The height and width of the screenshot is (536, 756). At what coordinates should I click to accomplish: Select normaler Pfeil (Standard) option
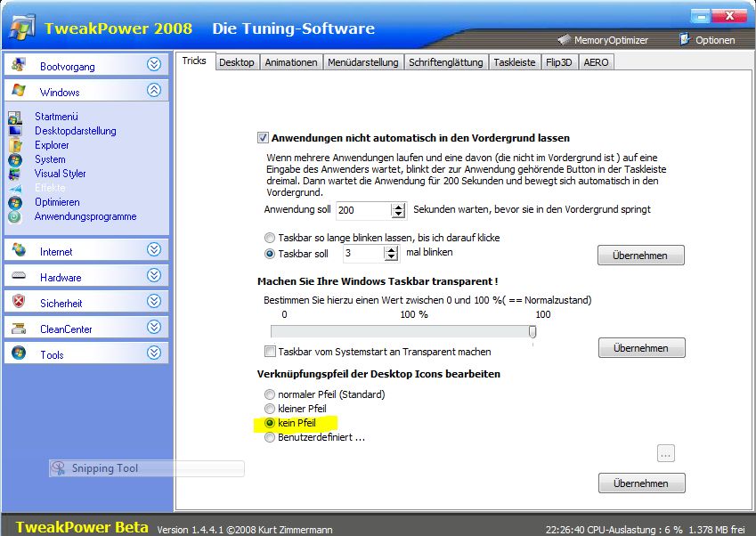[x=270, y=394]
